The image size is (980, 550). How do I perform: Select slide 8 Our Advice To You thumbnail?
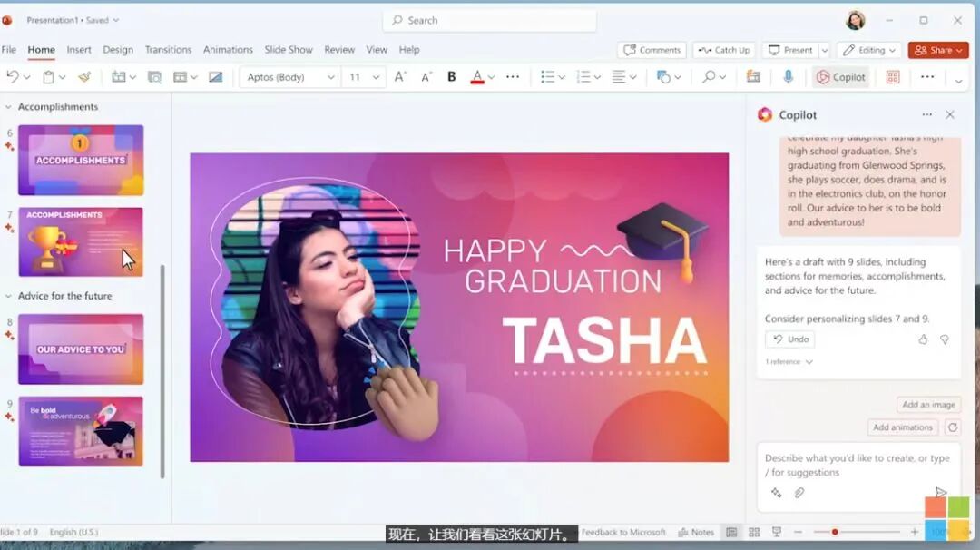tap(81, 349)
